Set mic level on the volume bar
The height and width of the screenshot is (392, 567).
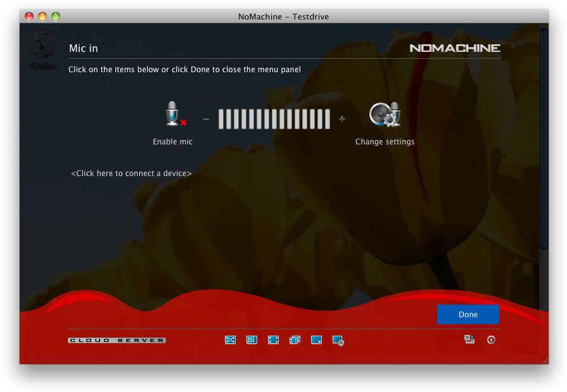coord(274,119)
